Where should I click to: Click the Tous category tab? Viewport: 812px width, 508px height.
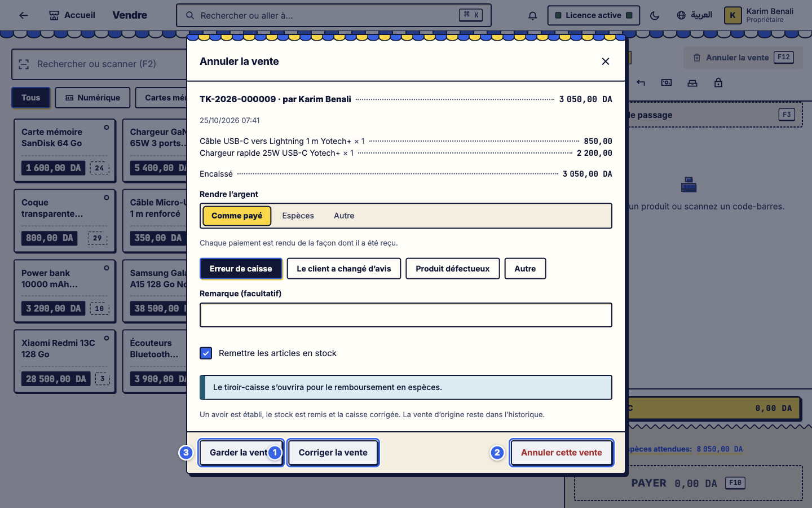[31, 98]
